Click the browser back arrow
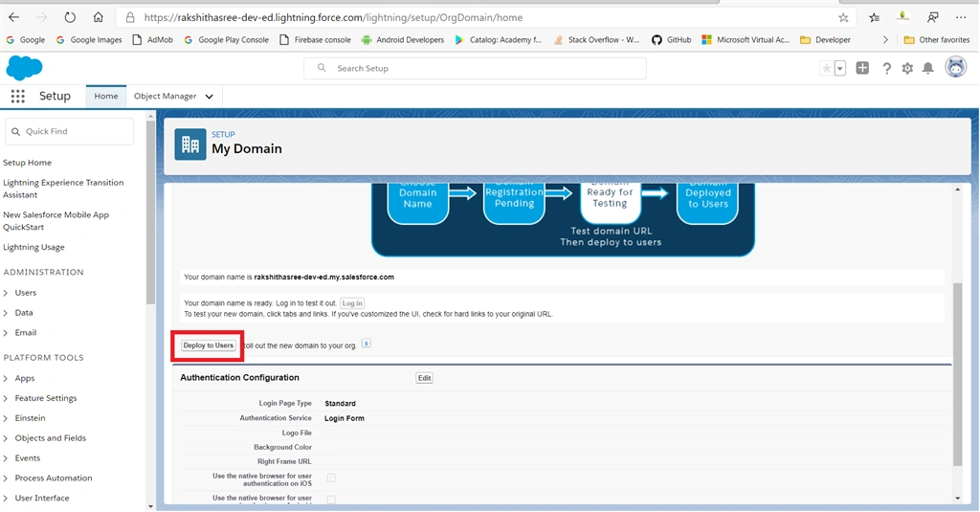The image size is (980, 512). [13, 17]
